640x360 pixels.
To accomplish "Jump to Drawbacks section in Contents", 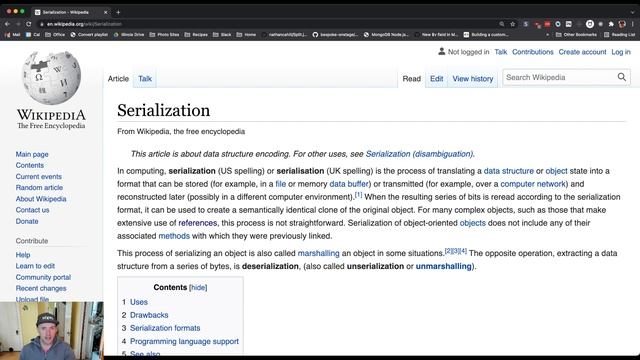I will click(149, 315).
